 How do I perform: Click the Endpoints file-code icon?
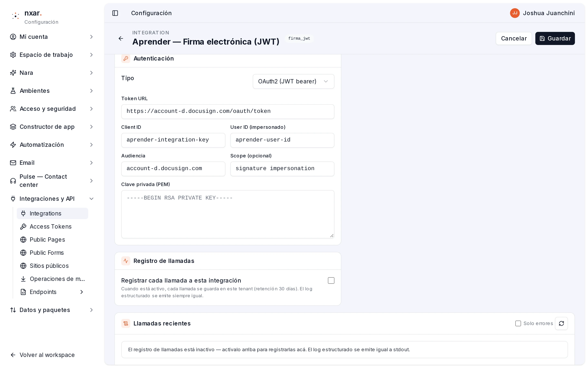point(23,292)
